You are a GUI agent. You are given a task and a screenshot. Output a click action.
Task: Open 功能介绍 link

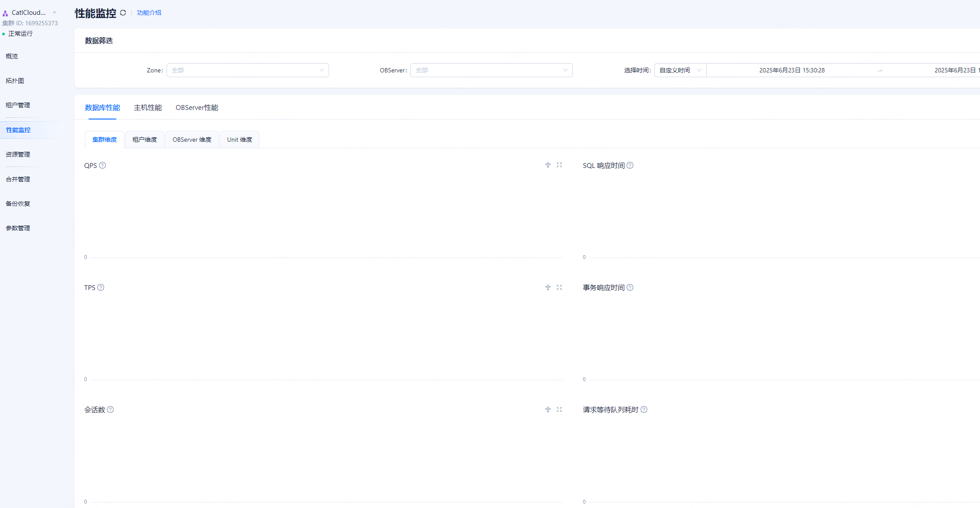(x=149, y=13)
